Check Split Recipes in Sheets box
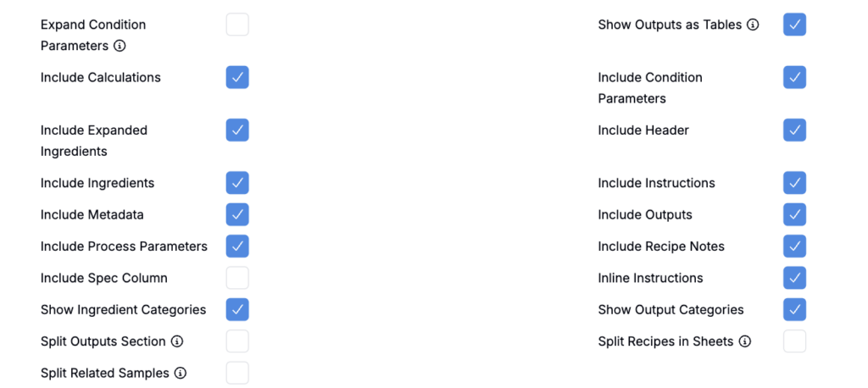The height and width of the screenshot is (388, 868). pyautogui.click(x=794, y=341)
